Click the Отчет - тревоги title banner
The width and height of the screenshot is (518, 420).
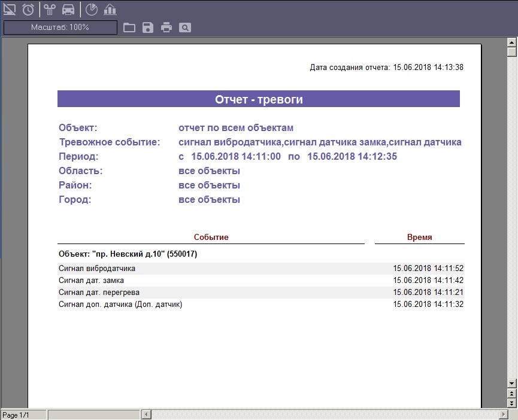(x=259, y=99)
